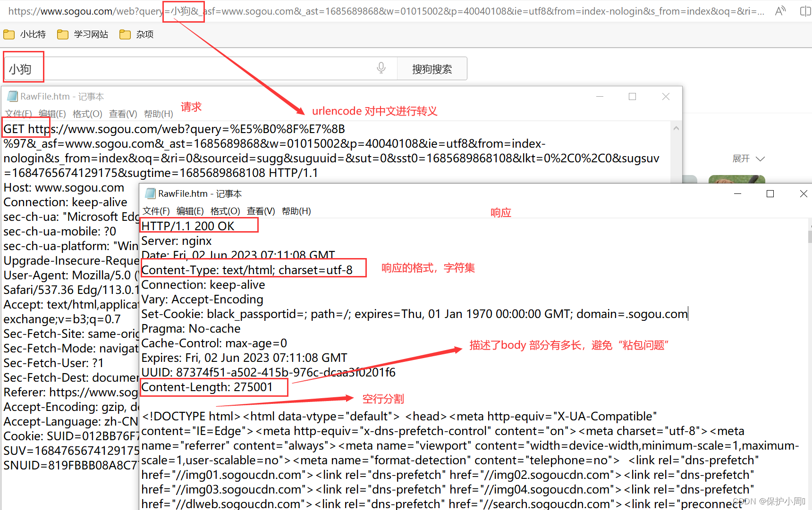Click the read aloud icon in address bar
Image resolution: width=812 pixels, height=510 pixels.
780,11
